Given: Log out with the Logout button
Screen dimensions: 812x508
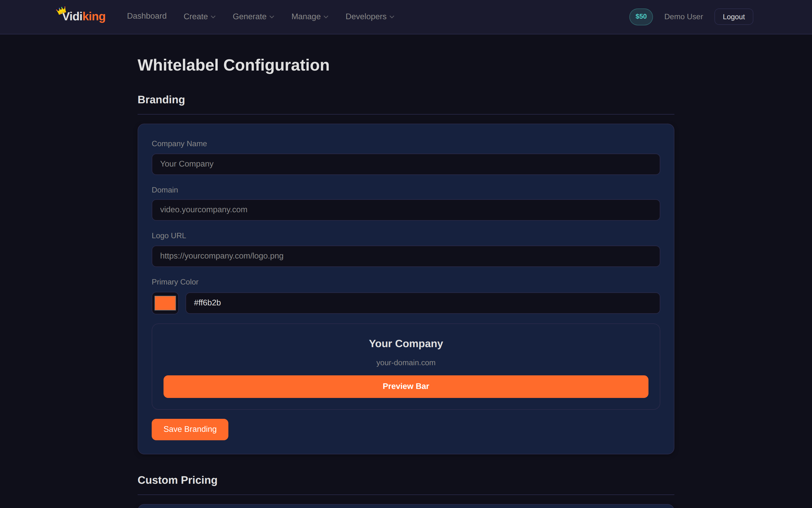Looking at the screenshot, I should click(734, 16).
